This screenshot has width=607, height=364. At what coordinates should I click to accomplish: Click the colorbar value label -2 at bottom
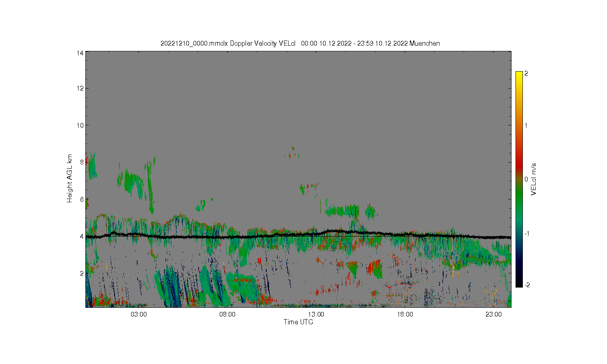[x=527, y=285]
